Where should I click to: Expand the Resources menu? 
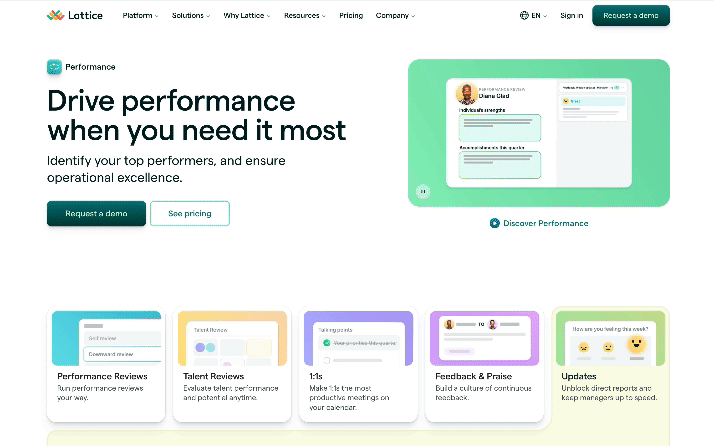coord(305,15)
